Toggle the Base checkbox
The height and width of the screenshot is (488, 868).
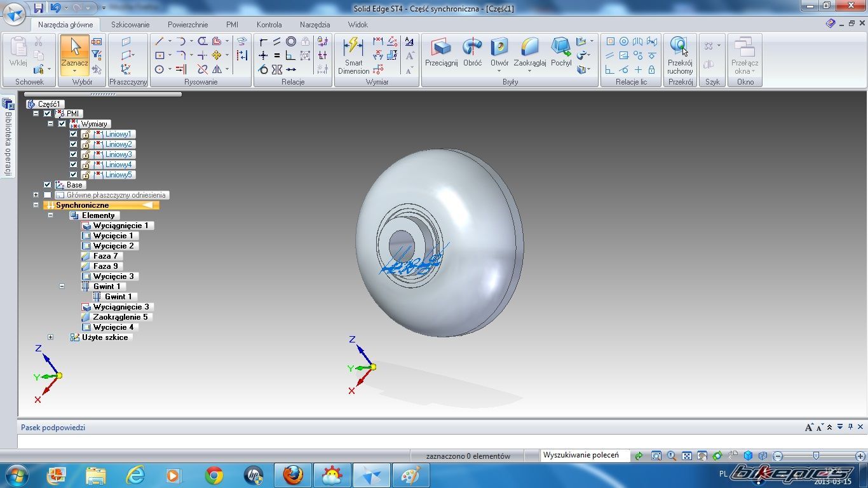click(48, 185)
